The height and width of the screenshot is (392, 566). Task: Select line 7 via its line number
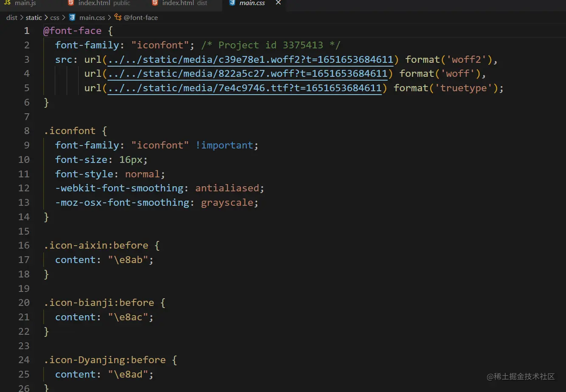click(x=27, y=117)
